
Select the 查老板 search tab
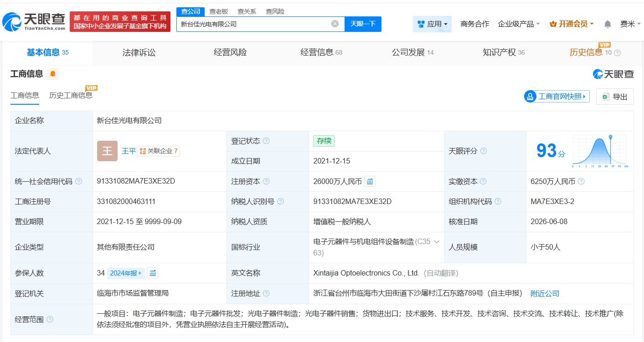pos(219,11)
